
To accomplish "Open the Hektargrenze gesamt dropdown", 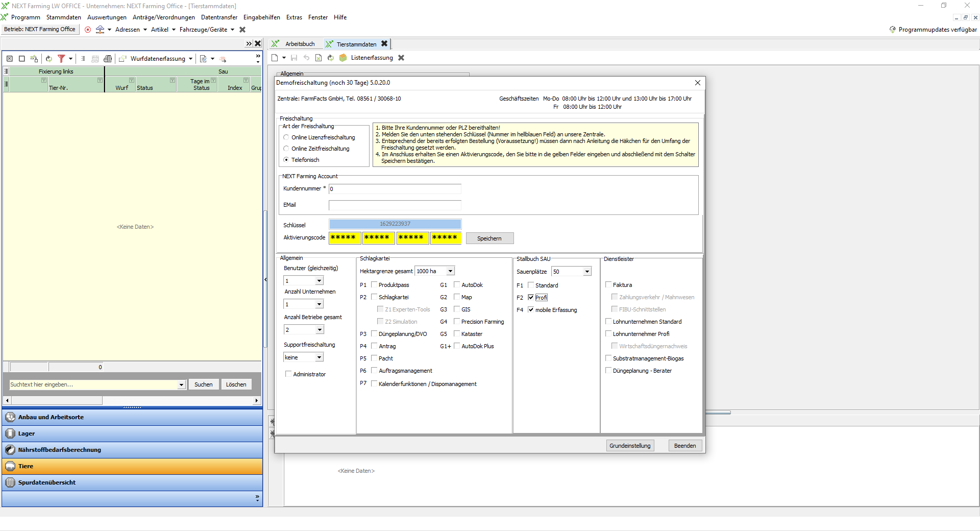I will click(x=450, y=271).
